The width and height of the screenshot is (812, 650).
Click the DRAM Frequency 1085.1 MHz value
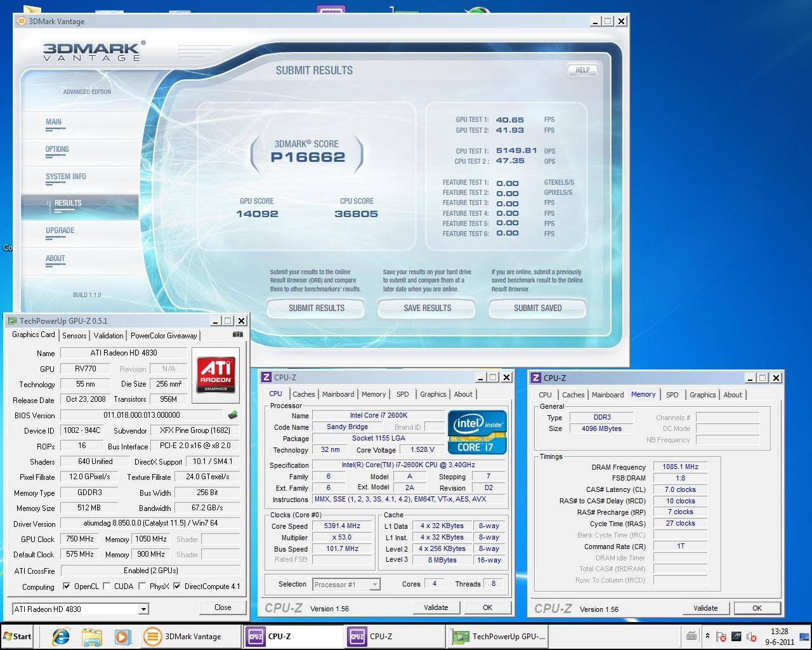click(680, 467)
